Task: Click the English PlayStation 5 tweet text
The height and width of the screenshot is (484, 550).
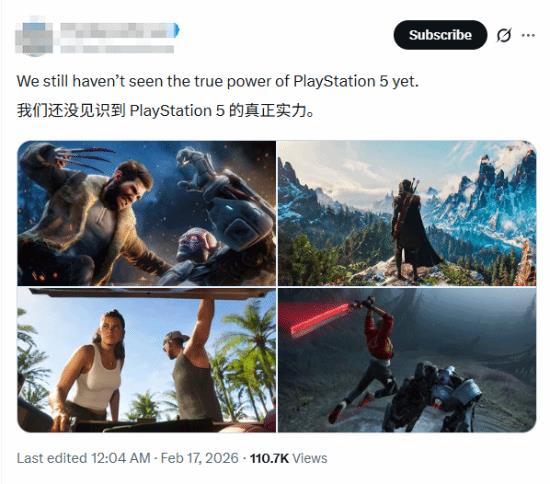Action: tap(218, 81)
